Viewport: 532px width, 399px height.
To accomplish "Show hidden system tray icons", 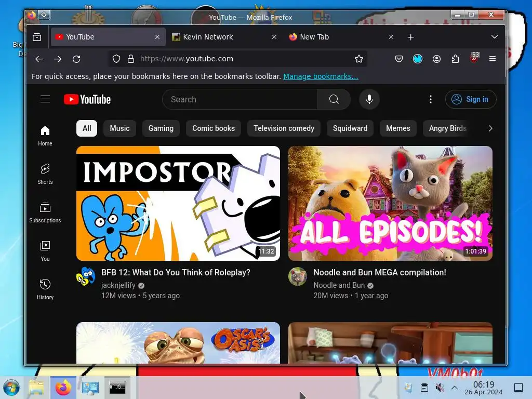I will [455, 388].
